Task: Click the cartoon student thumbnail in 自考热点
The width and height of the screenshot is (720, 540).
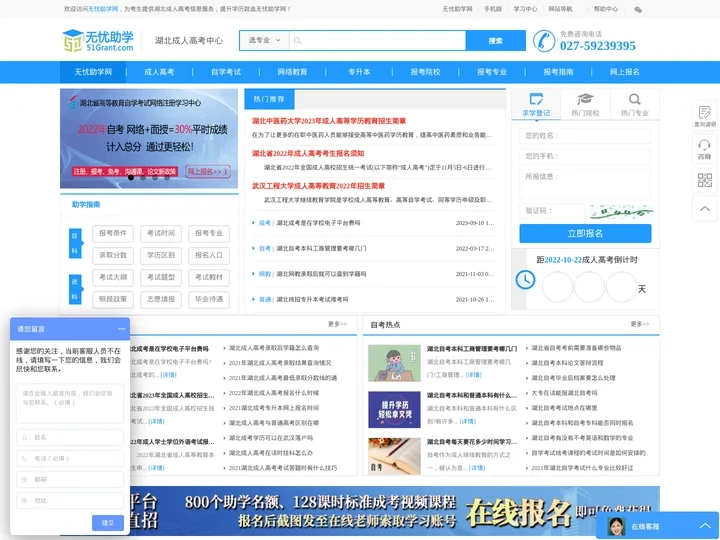Action: pos(394,363)
